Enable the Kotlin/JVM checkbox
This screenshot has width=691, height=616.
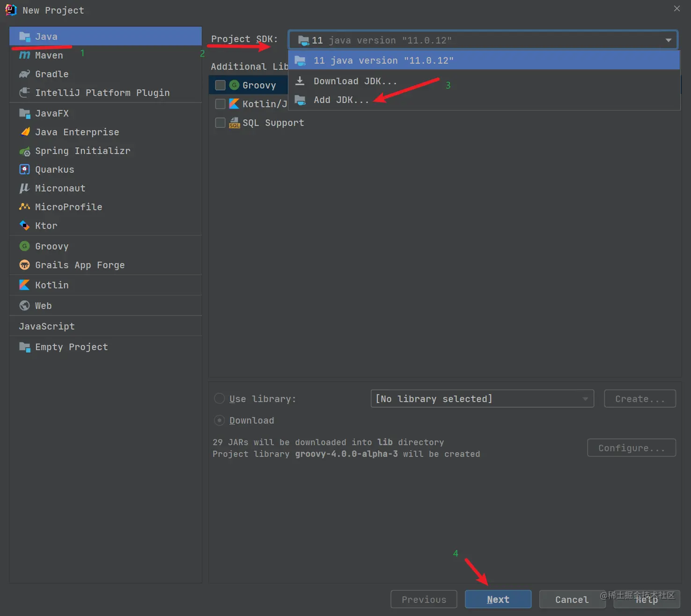(x=220, y=104)
